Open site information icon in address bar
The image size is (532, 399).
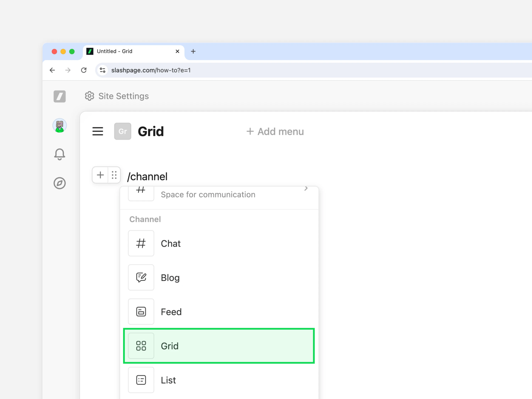click(x=102, y=70)
